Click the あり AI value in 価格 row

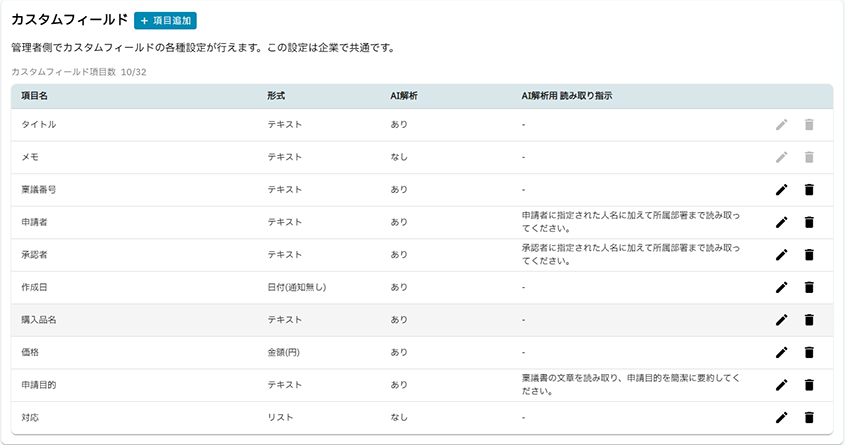click(x=399, y=352)
